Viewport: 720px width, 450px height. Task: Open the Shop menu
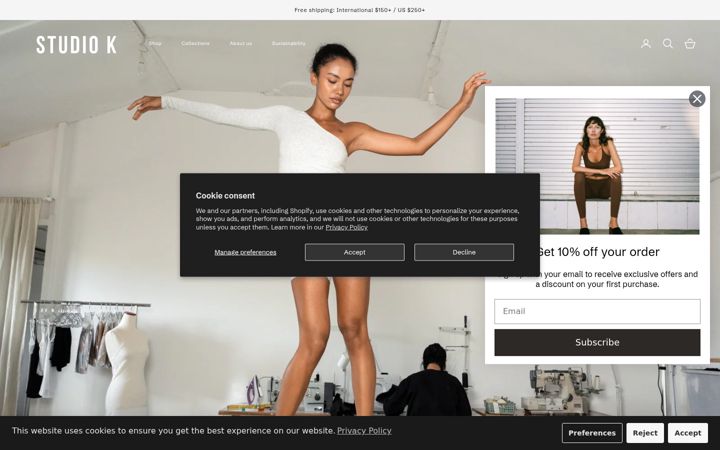coord(155,44)
